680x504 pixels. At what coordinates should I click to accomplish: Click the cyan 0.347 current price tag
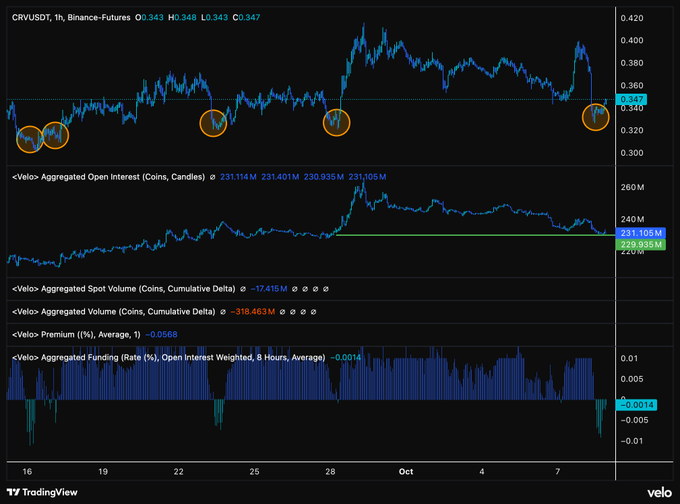pos(631,99)
